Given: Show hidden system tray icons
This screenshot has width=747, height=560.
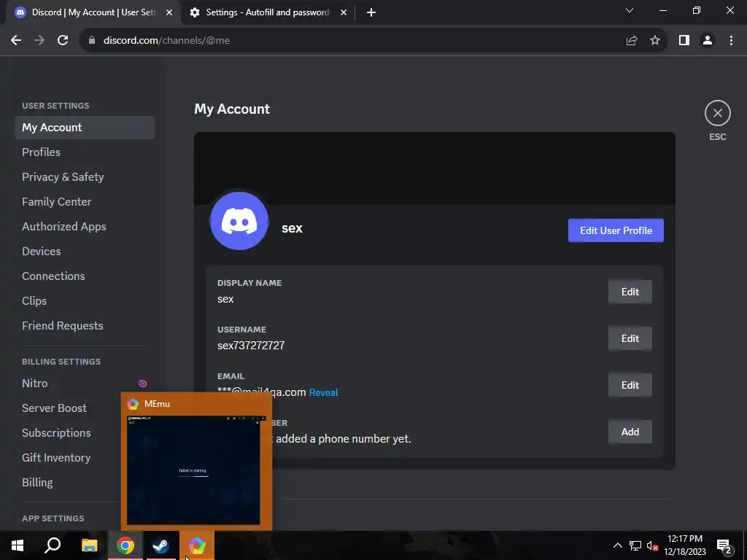Looking at the screenshot, I should click(617, 545).
